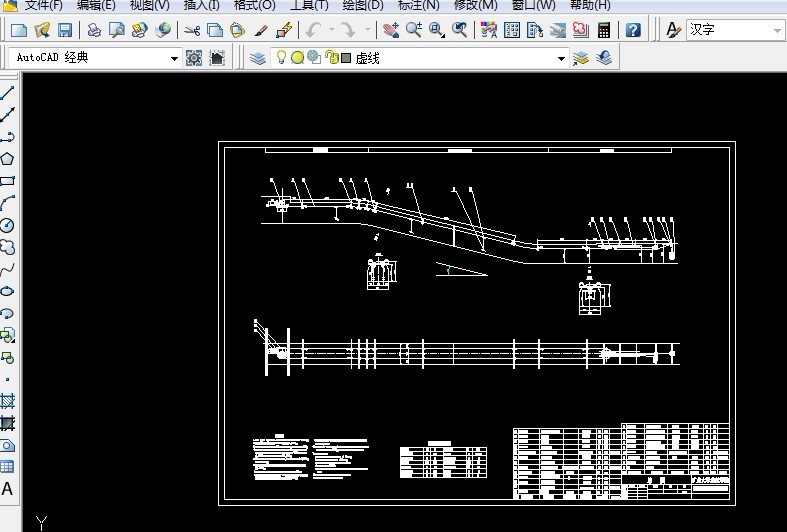Select the Revision Cloud tool
The height and width of the screenshot is (532, 787).
tap(8, 247)
